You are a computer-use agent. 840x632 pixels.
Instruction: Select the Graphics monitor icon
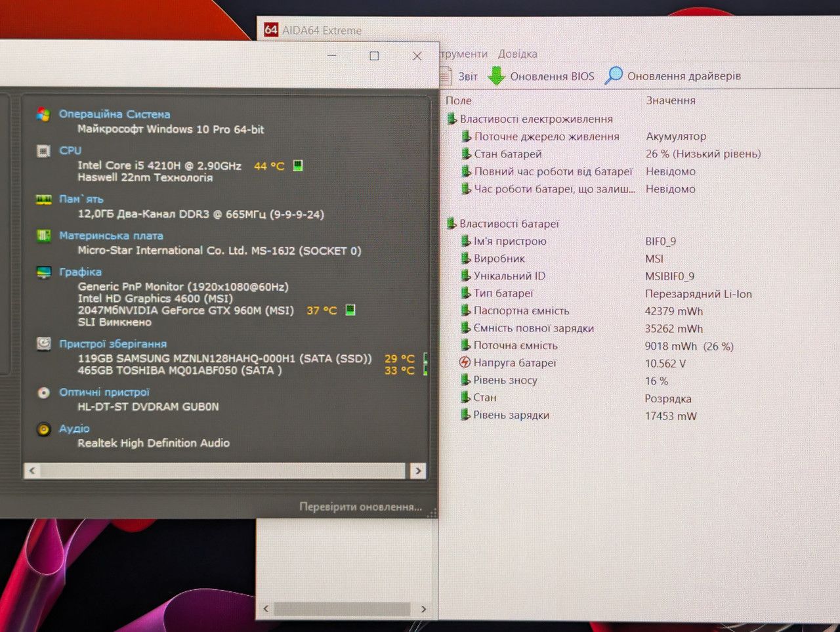(x=43, y=272)
